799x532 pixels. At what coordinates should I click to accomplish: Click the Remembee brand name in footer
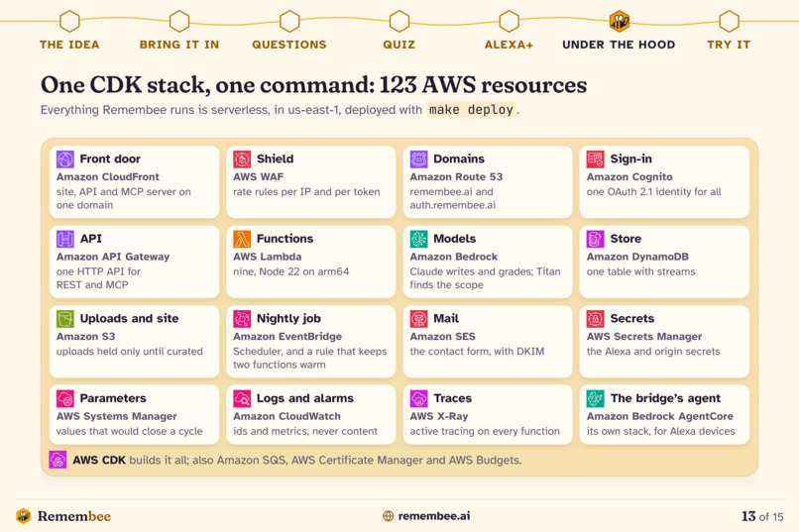pos(74,516)
